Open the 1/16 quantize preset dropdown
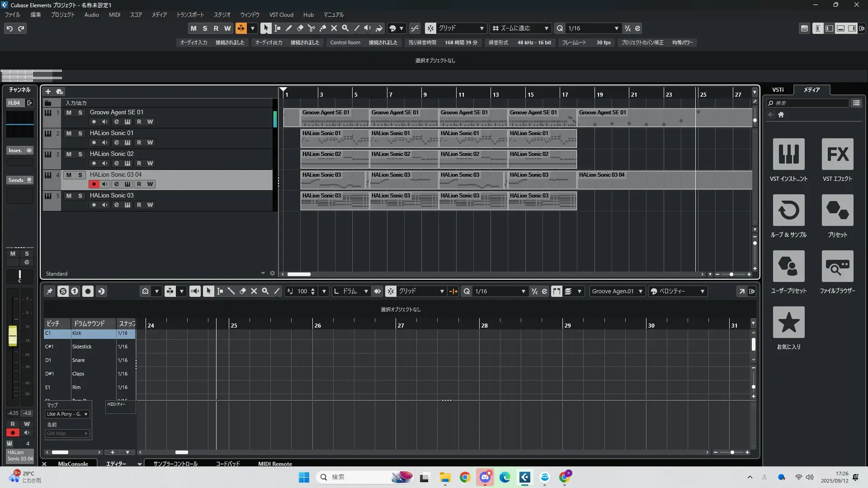Viewport: 868px width, 488px height. coord(616,28)
